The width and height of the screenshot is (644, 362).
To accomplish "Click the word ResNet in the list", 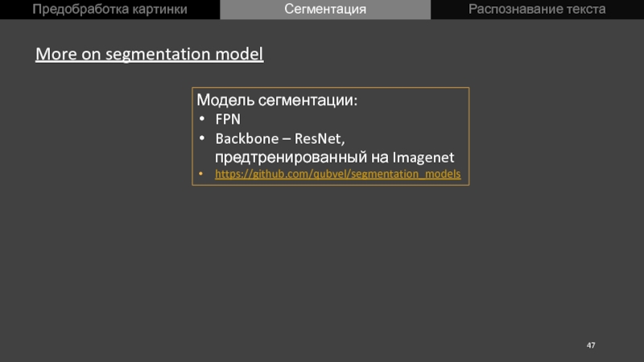I will (320, 138).
